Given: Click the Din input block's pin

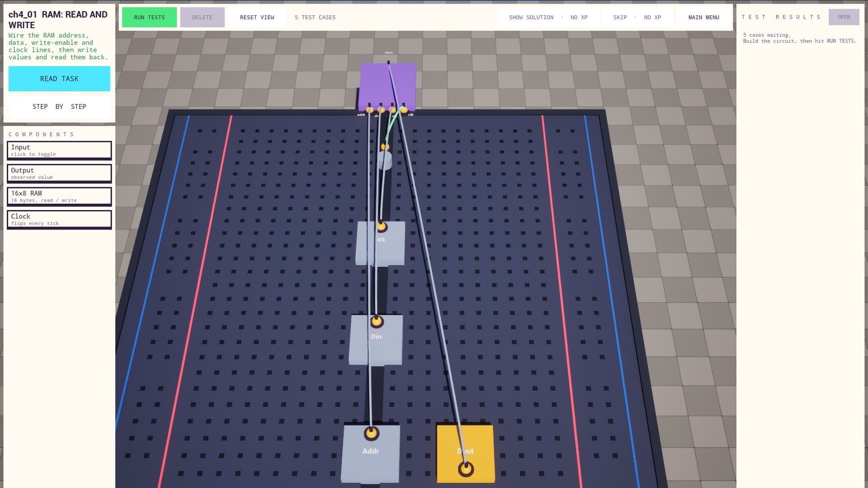Looking at the screenshot, I should point(377,321).
